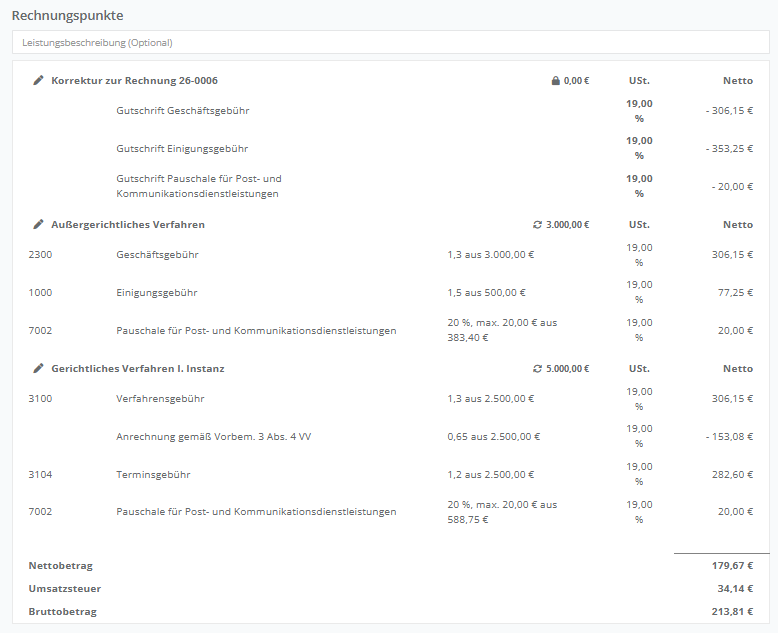Click the pencil icon for Gerichtliches Verfahren I. Instanz
Image resolution: width=778 pixels, height=633 pixels.
[x=38, y=369]
